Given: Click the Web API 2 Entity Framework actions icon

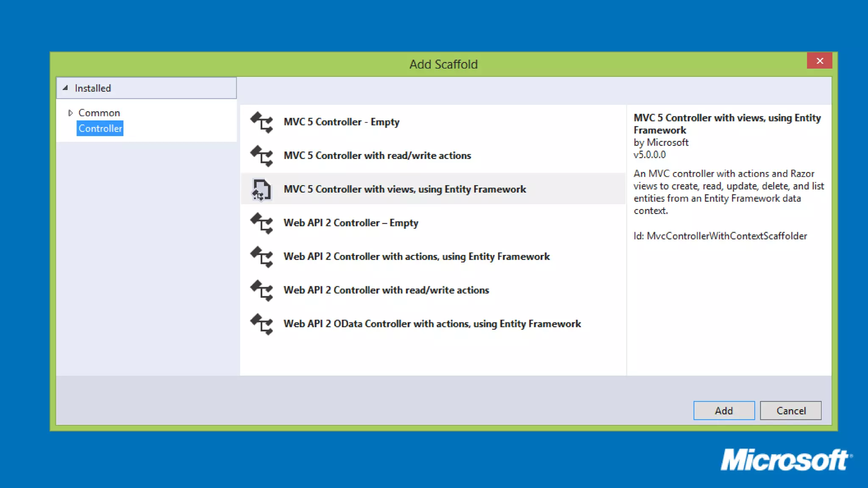Looking at the screenshot, I should tap(262, 257).
